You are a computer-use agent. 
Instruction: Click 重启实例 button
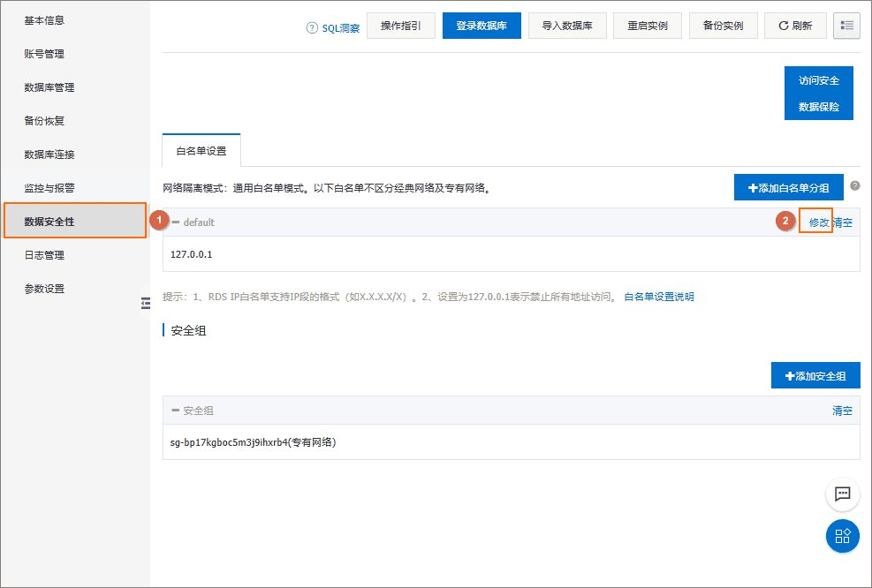[648, 26]
